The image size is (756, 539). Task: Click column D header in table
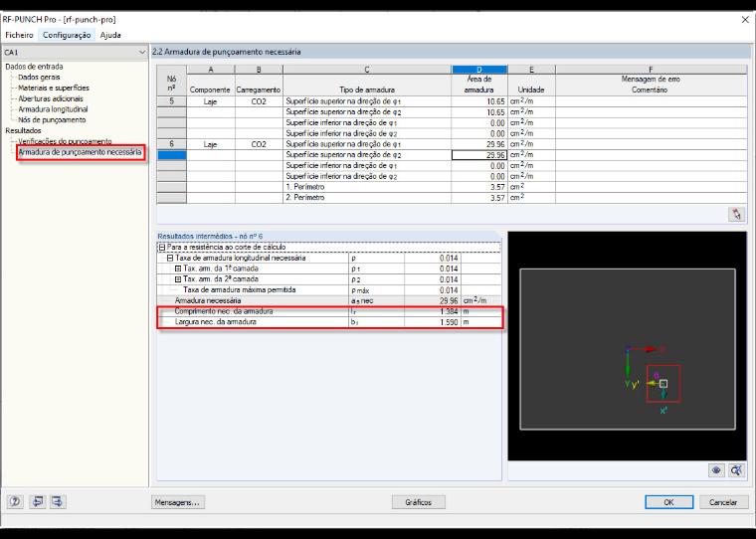pyautogui.click(x=479, y=70)
